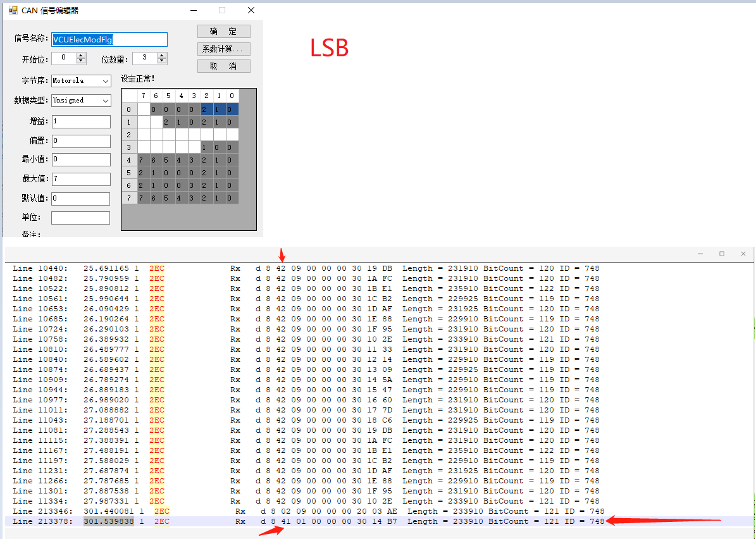This screenshot has height=539, width=756.
Task: Click the 取消 cancel button
Action: [223, 66]
